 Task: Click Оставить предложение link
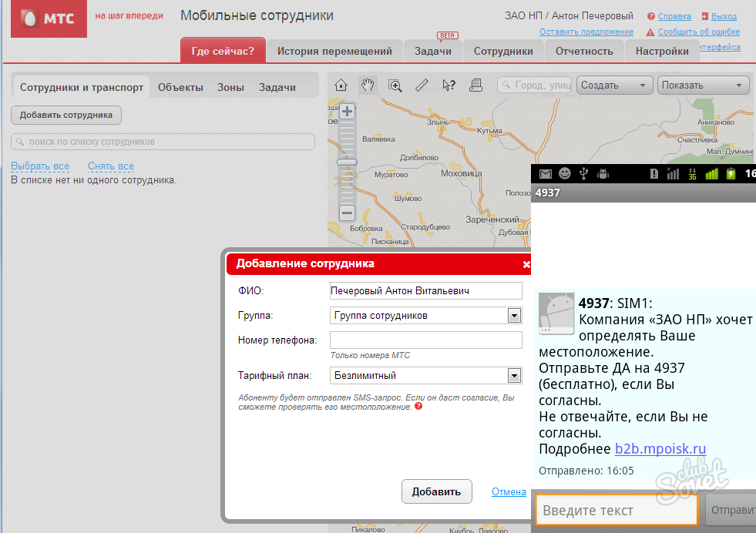coord(586,32)
